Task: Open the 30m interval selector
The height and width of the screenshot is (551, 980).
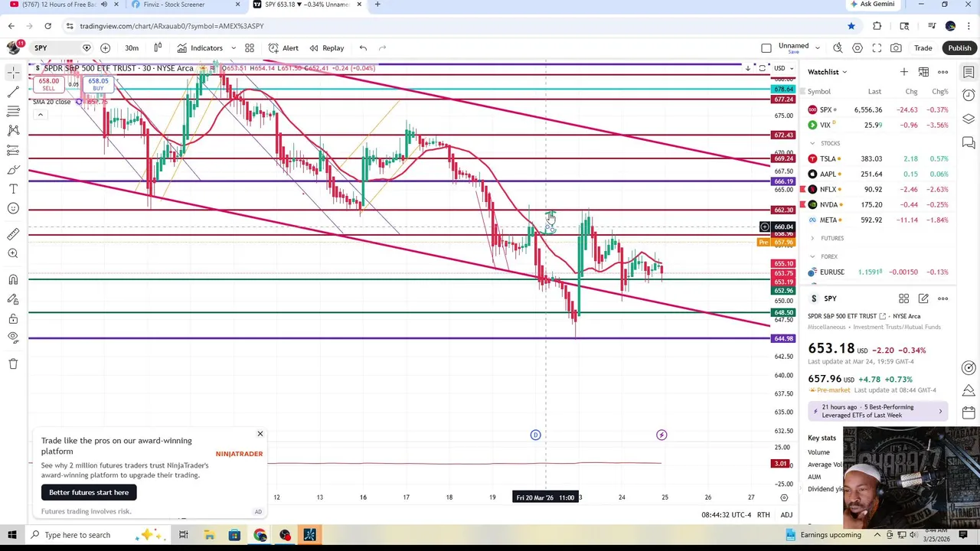Action: pos(132,47)
